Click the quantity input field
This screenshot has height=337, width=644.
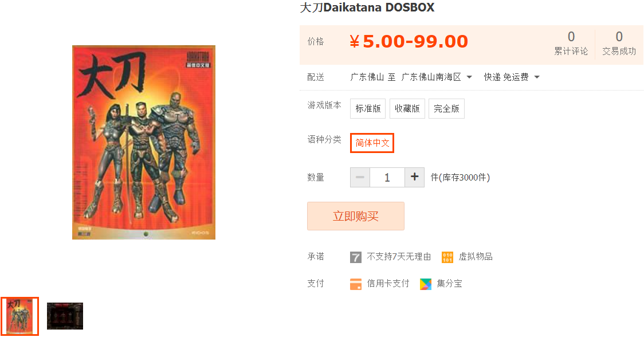[x=387, y=177]
